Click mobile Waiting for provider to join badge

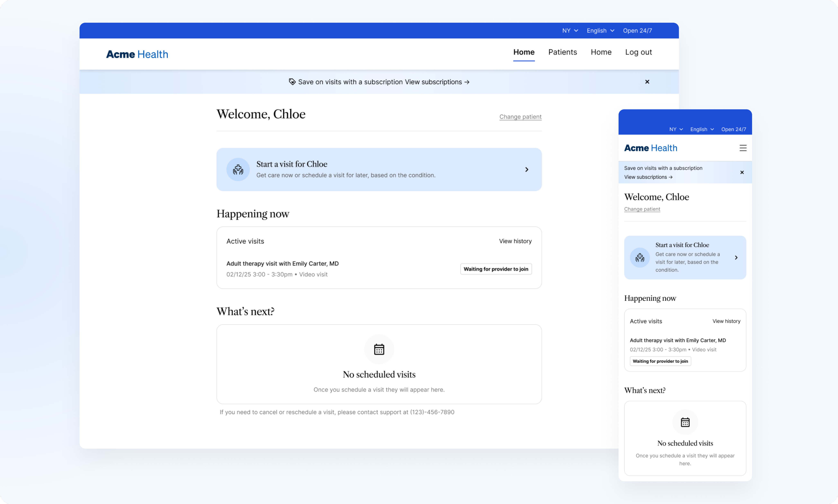click(660, 361)
